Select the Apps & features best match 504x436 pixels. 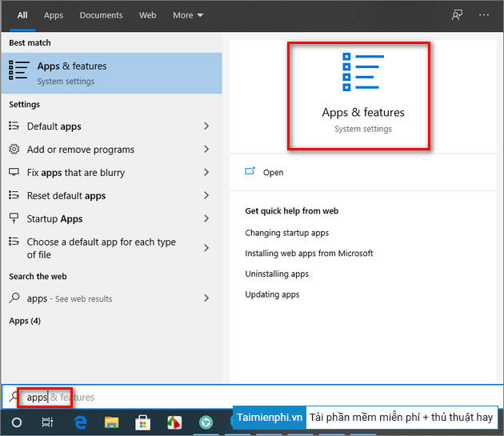point(112,73)
